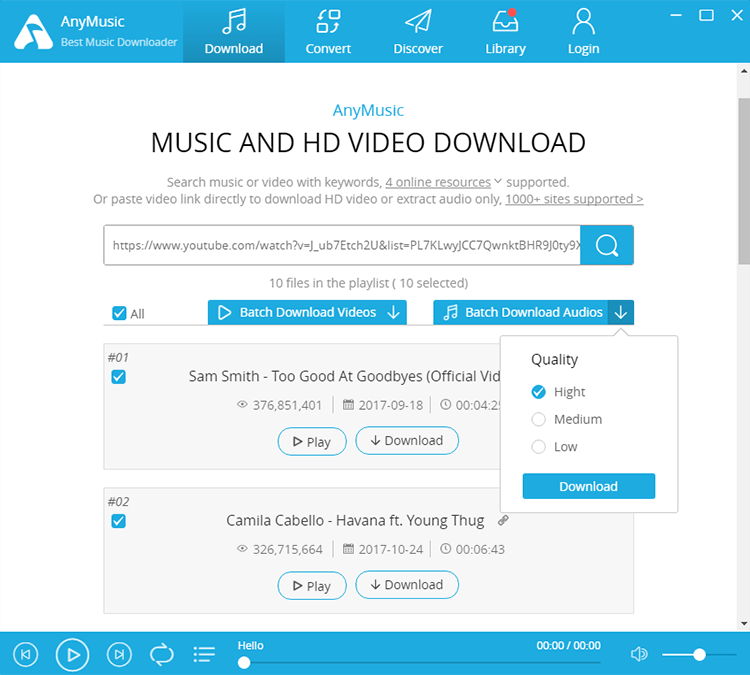Click Batch Download Videos button
The width and height of the screenshot is (750, 675).
307,312
